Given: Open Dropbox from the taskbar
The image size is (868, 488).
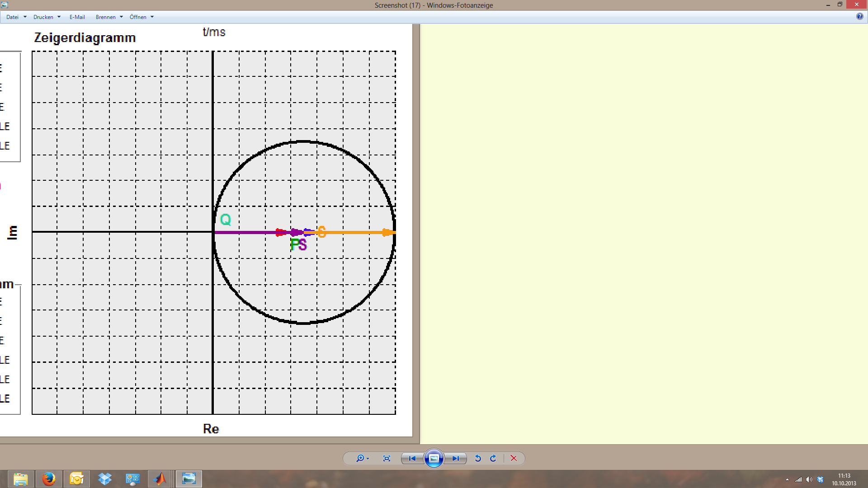Looking at the screenshot, I should pyautogui.click(x=104, y=479).
